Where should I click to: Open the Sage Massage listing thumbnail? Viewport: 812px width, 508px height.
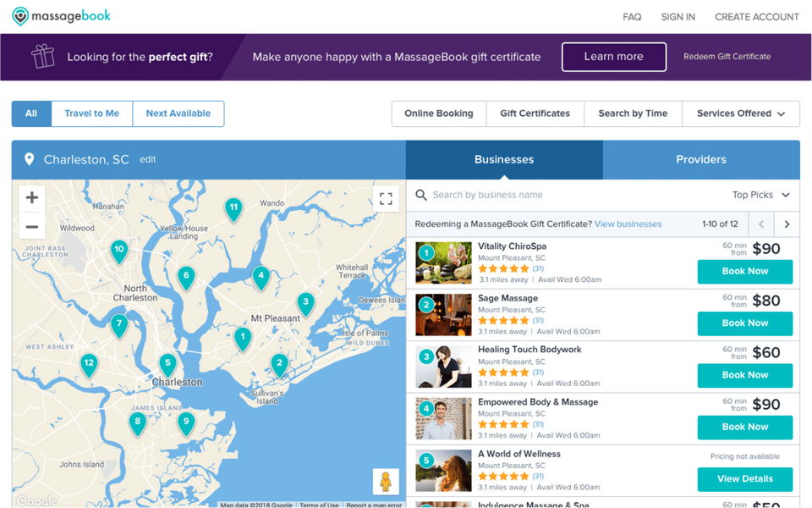point(443,315)
